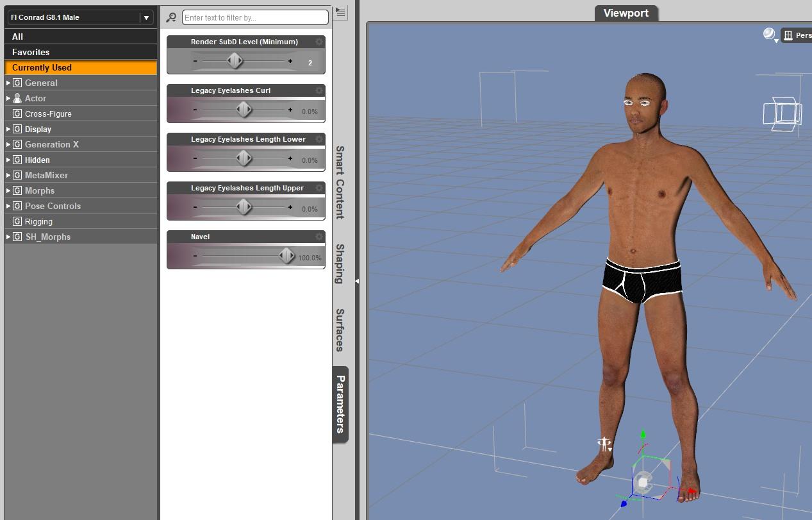Click the Navel value 100.0%

point(310,258)
